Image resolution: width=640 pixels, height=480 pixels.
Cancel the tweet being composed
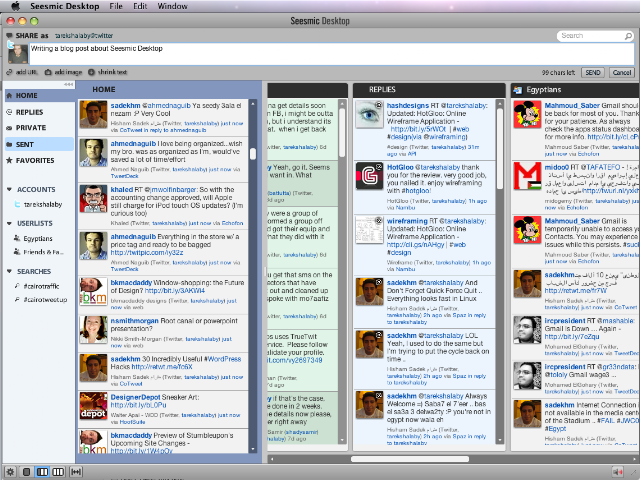coord(622,73)
